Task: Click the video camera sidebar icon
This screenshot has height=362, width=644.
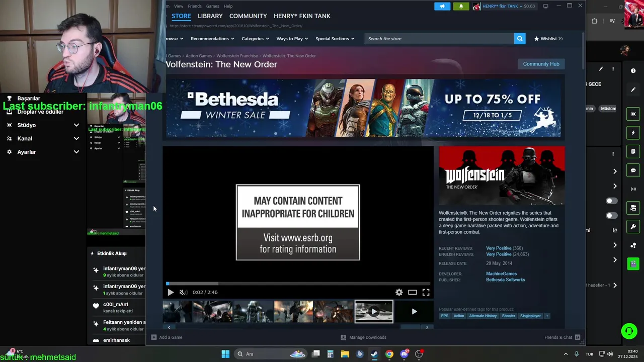Action: tap(633, 208)
